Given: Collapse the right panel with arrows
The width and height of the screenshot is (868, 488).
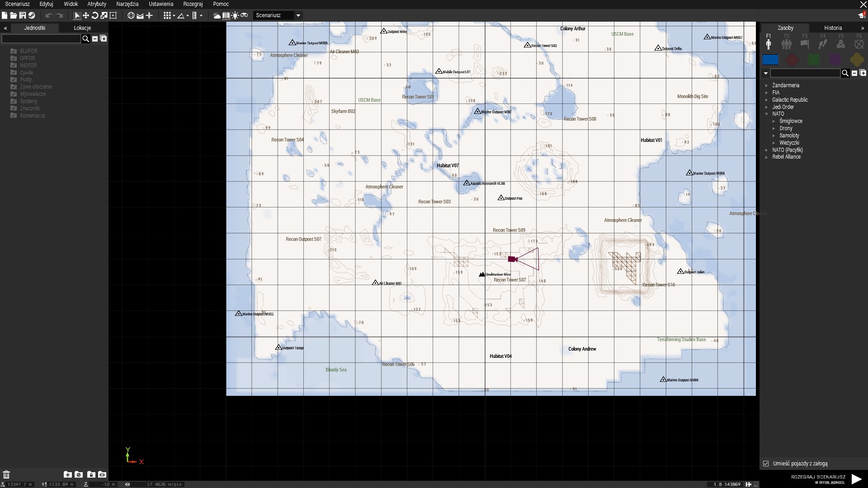Looking at the screenshot, I should pyautogui.click(x=862, y=28).
